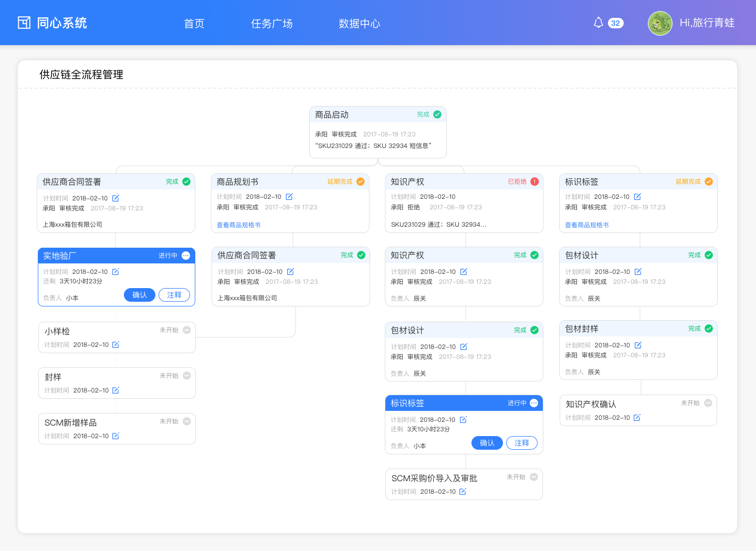
Task: Click not-started icon on SCM新增样品 card
Action: (186, 421)
